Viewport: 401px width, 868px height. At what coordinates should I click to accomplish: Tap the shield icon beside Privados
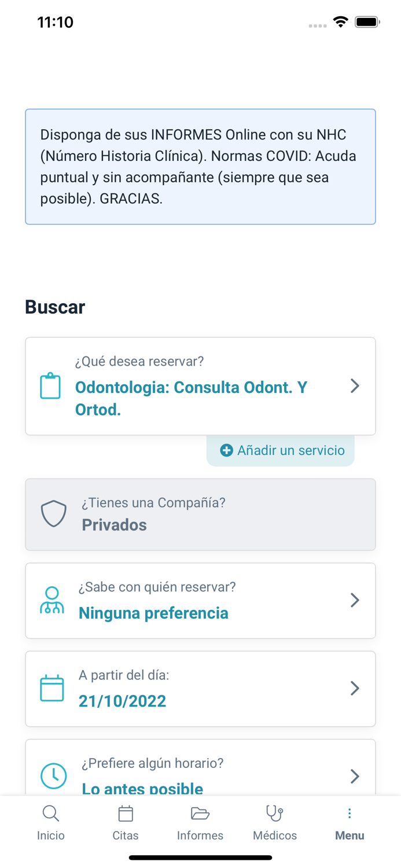click(x=53, y=513)
